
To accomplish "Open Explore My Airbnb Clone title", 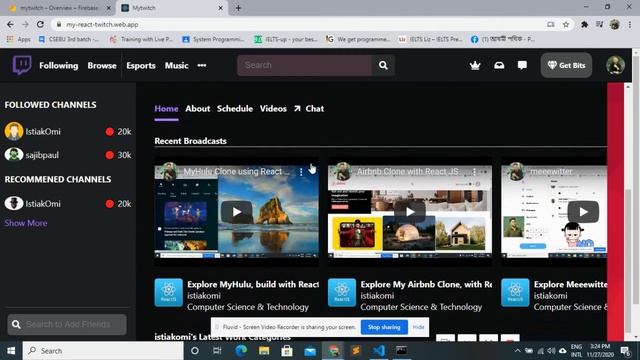I will click(x=426, y=284).
